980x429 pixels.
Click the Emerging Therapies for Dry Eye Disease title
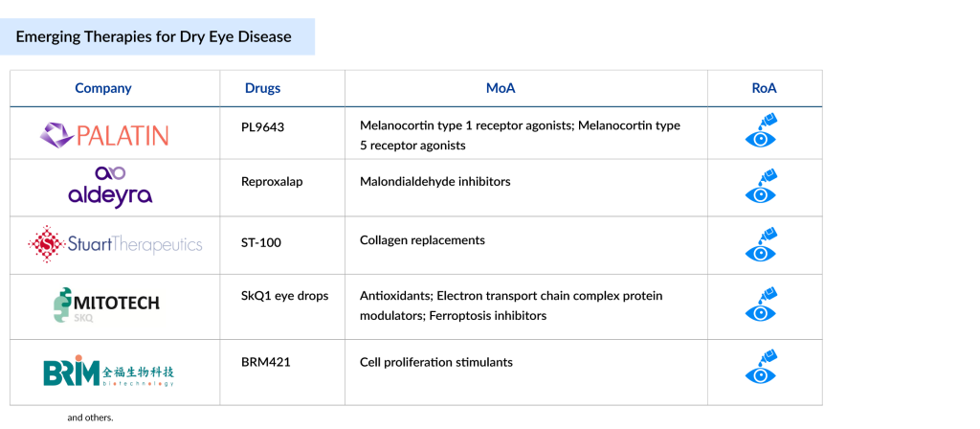pyautogui.click(x=153, y=36)
